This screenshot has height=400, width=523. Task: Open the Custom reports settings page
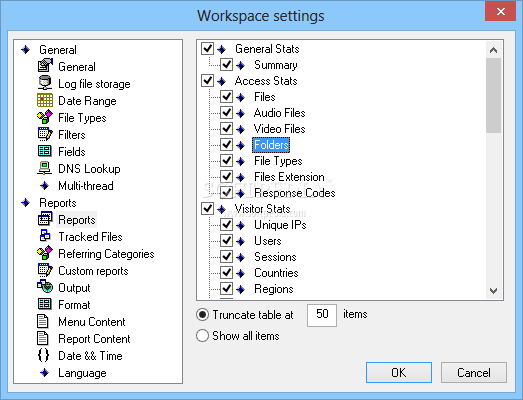pyautogui.click(x=93, y=271)
